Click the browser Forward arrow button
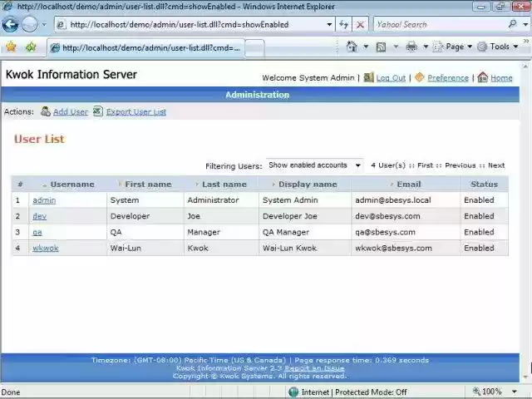Screen dimensions: 532x399 30,24
